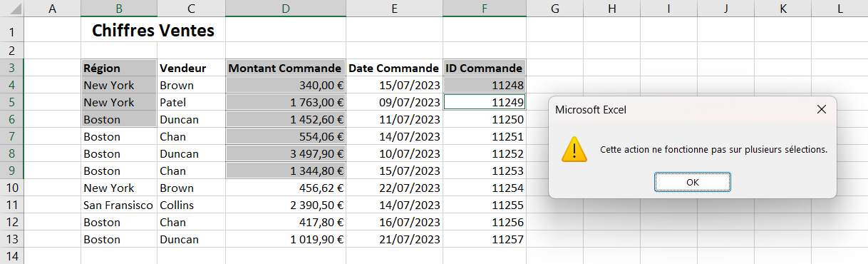Select row header 10

(12, 188)
